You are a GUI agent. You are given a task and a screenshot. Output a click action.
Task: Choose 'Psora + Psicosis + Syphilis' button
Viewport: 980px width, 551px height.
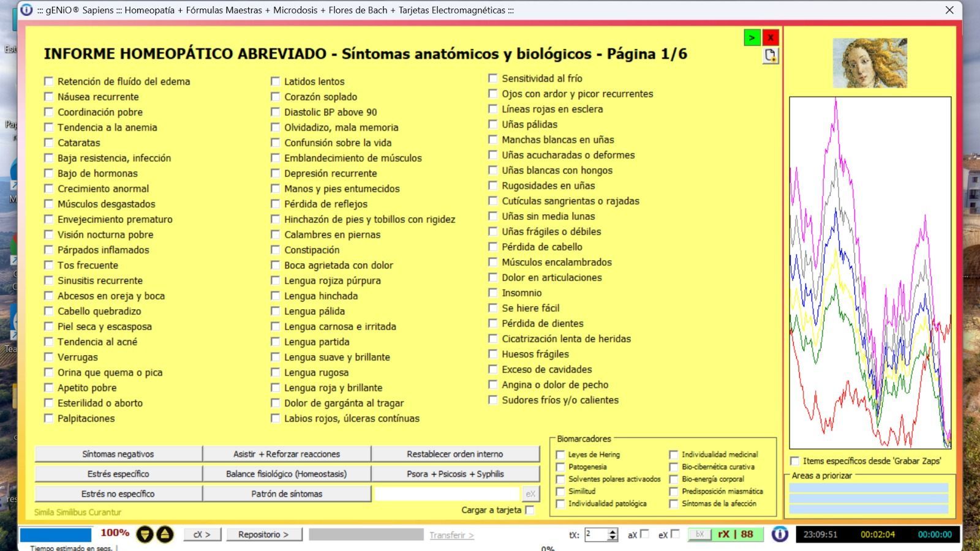[455, 474]
